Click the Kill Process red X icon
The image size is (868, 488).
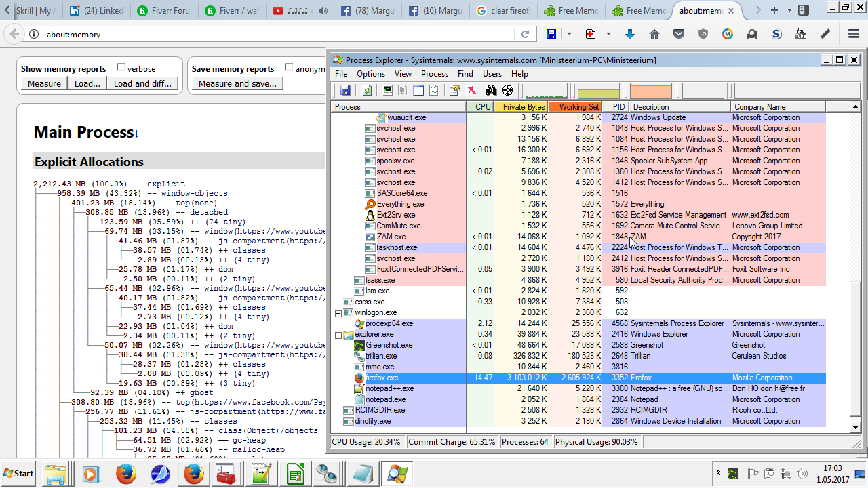(471, 91)
